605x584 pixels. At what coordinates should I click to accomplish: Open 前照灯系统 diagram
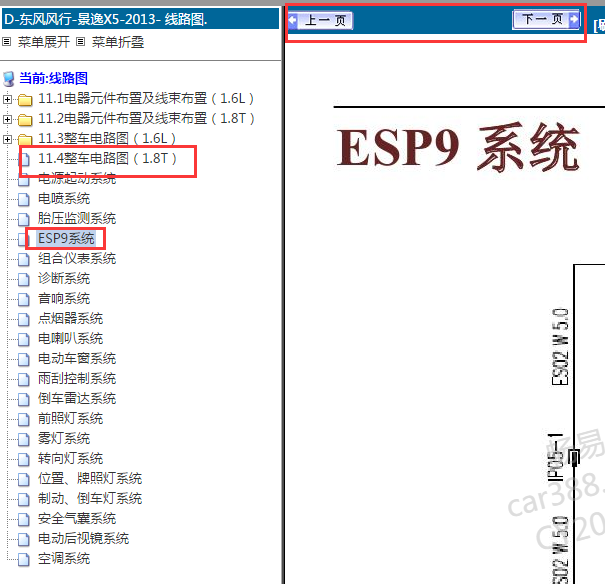click(x=70, y=419)
